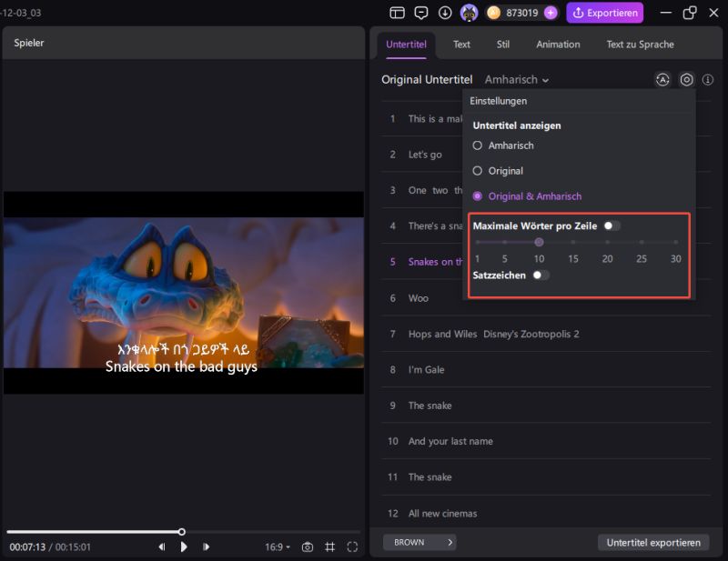
Task: Click the words-per-line slider at 20
Action: pyautogui.click(x=607, y=243)
